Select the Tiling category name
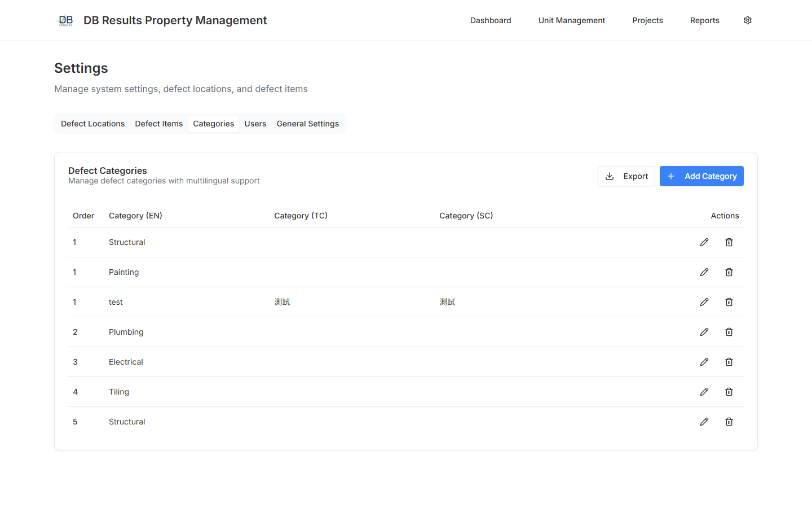Image resolution: width=812 pixels, height=508 pixels. pos(119,392)
